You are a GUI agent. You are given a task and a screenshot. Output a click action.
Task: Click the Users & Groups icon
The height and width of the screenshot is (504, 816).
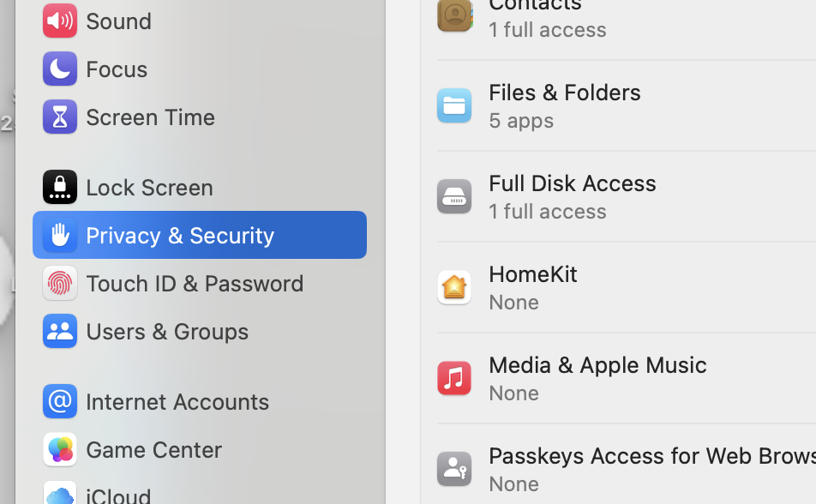[59, 331]
